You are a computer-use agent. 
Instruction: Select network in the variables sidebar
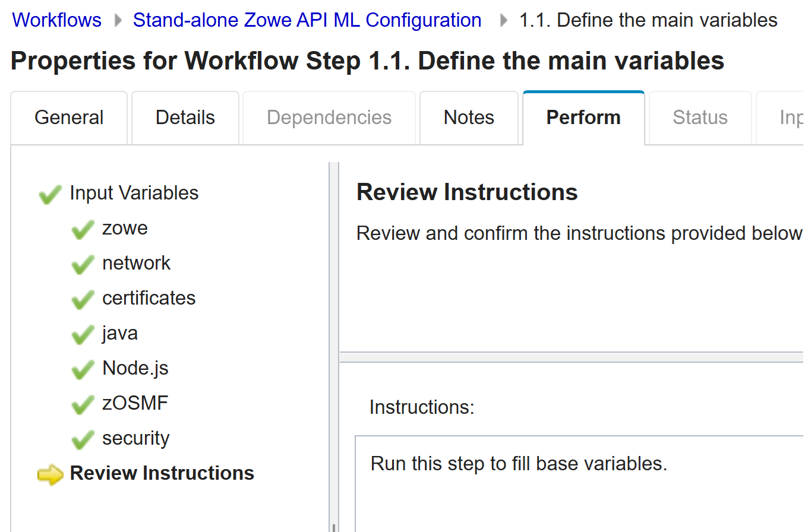[x=136, y=262]
